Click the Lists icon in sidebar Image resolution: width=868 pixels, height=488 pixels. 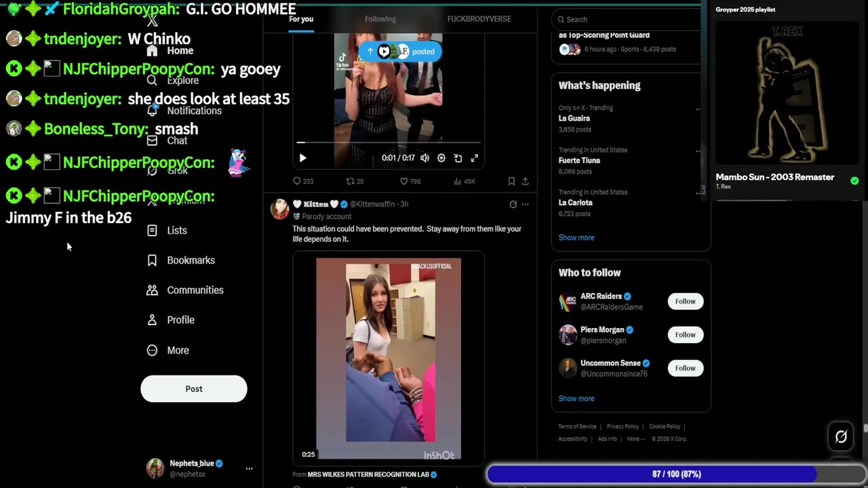[152, 230]
